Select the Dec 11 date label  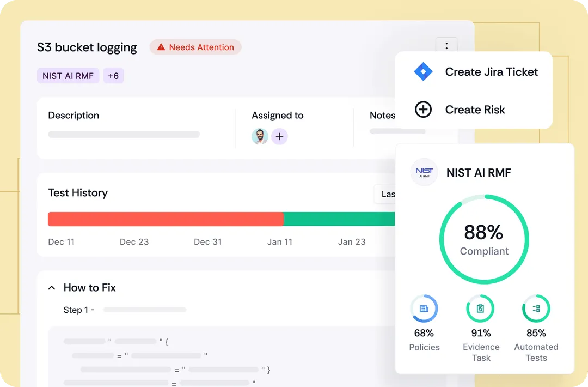[x=61, y=241]
